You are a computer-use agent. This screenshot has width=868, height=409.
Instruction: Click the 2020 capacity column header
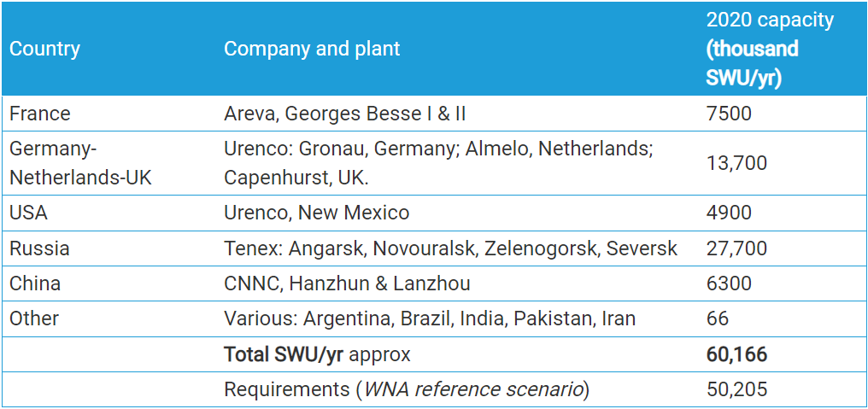[770, 49]
